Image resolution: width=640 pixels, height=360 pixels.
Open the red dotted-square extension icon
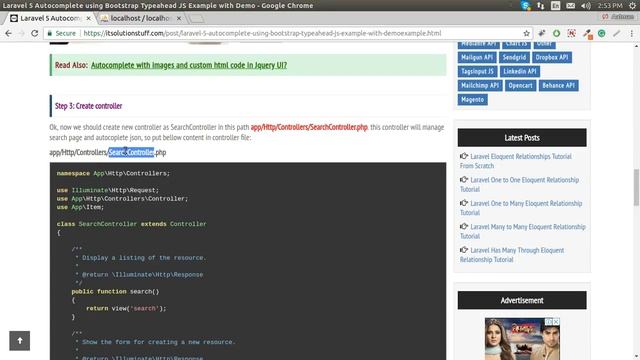(x=571, y=33)
